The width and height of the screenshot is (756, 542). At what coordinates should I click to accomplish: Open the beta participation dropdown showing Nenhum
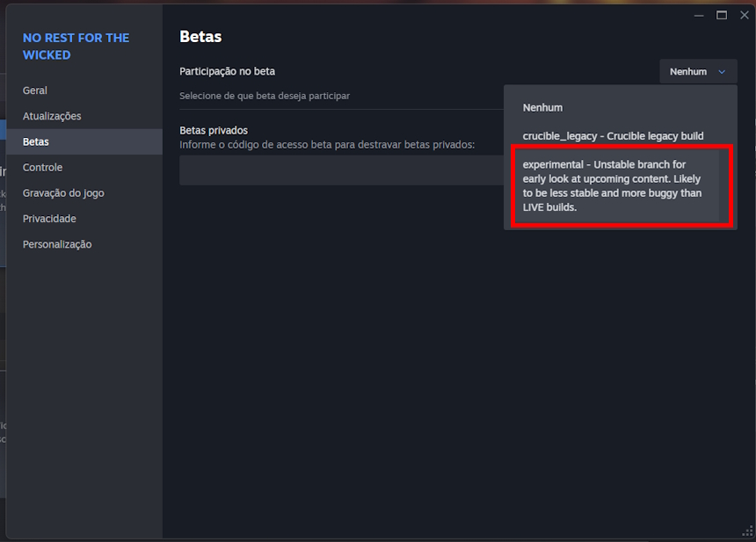[698, 72]
